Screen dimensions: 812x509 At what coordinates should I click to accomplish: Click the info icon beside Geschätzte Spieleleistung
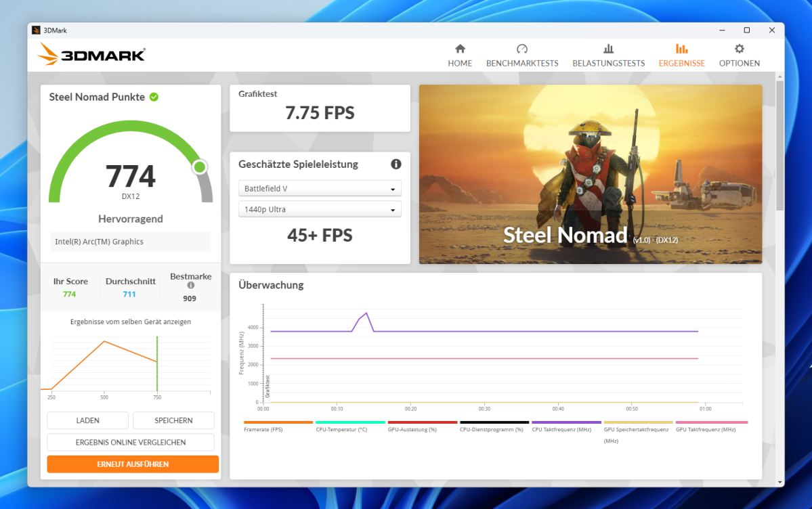[396, 164]
